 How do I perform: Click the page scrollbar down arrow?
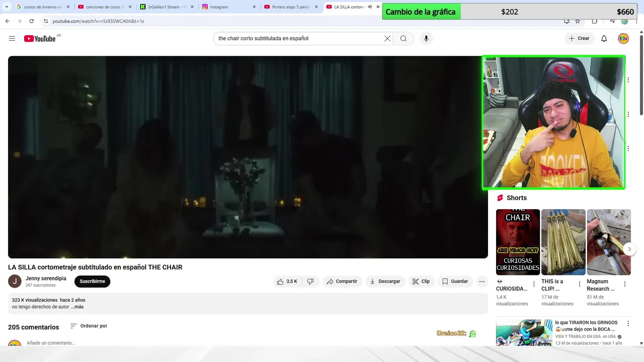[641, 343]
